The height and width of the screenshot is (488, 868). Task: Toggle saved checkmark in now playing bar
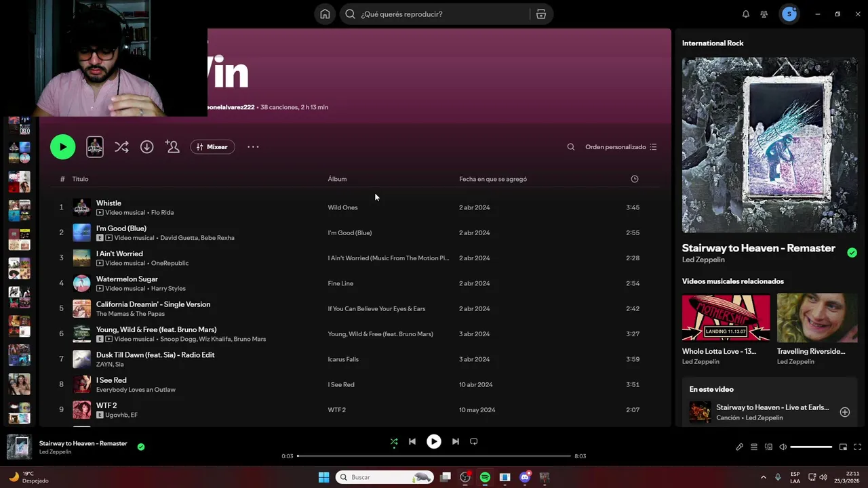[x=141, y=447]
